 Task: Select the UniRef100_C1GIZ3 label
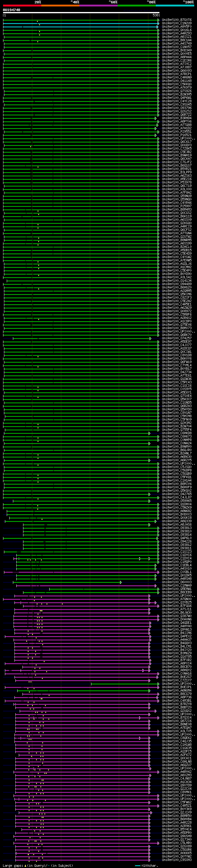point(177,551)
